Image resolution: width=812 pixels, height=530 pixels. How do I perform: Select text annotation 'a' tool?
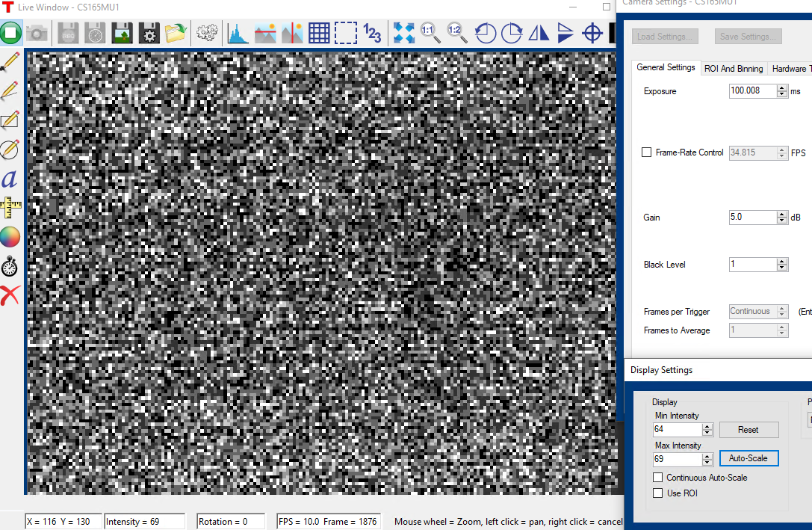coord(9,179)
